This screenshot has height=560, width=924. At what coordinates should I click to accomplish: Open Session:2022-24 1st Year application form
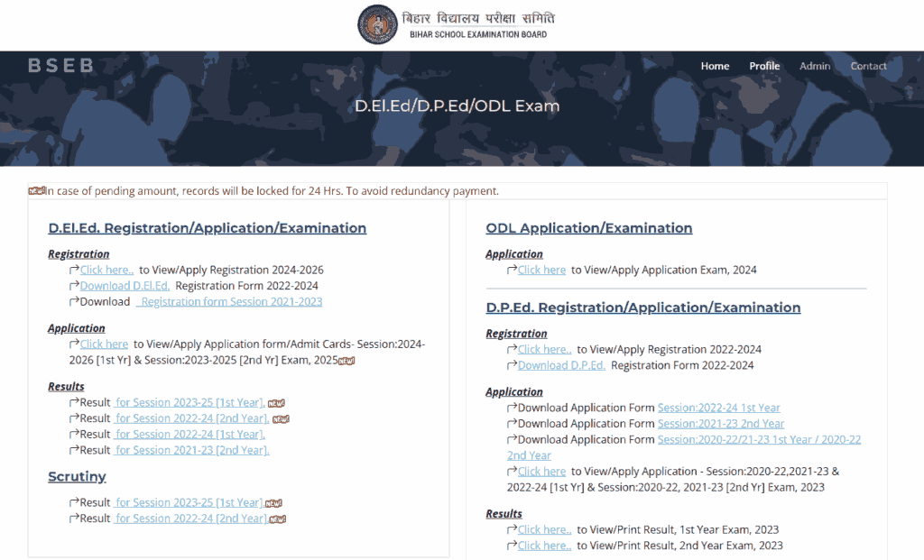[719, 408]
